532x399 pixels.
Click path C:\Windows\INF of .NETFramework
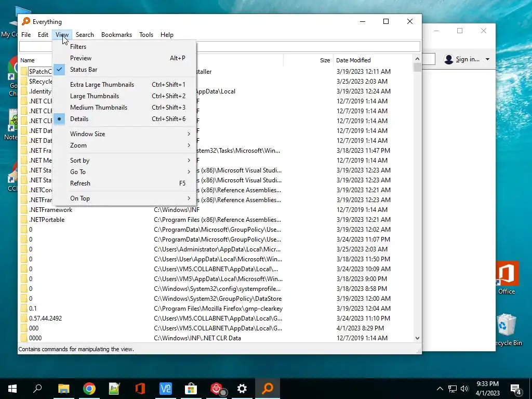tap(177, 210)
